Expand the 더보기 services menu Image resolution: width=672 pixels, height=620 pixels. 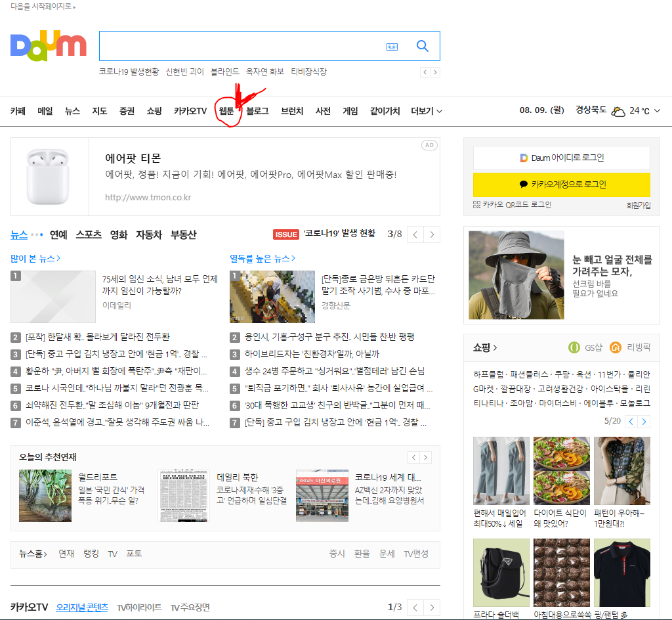pyautogui.click(x=427, y=111)
